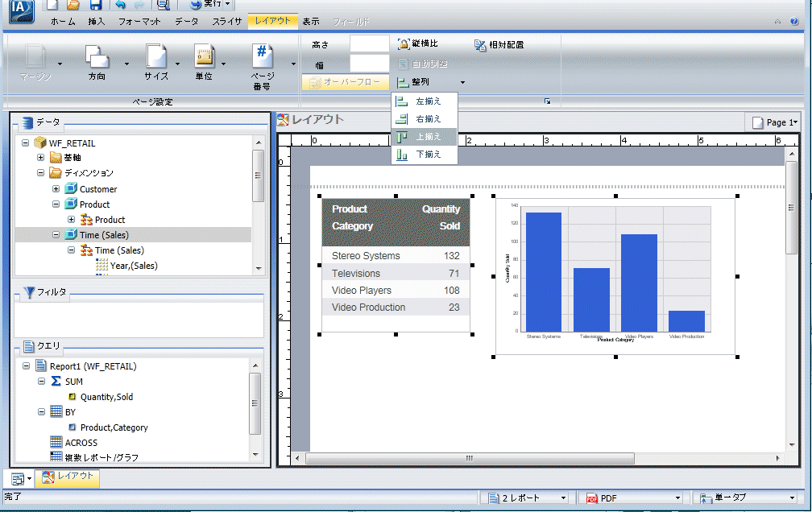The width and height of the screenshot is (812, 512).
Task: Click the Open folder icon
Action: click(73, 5)
